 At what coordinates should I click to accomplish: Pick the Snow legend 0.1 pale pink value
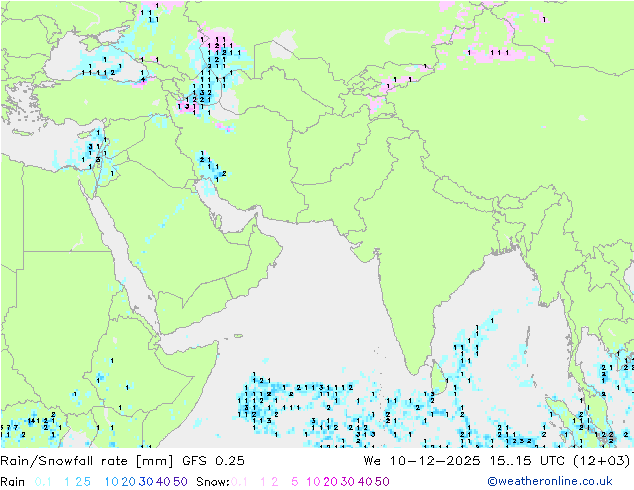pyautogui.click(x=239, y=482)
